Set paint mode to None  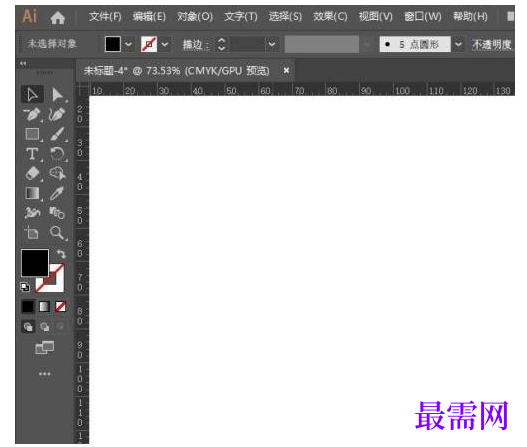point(60,306)
